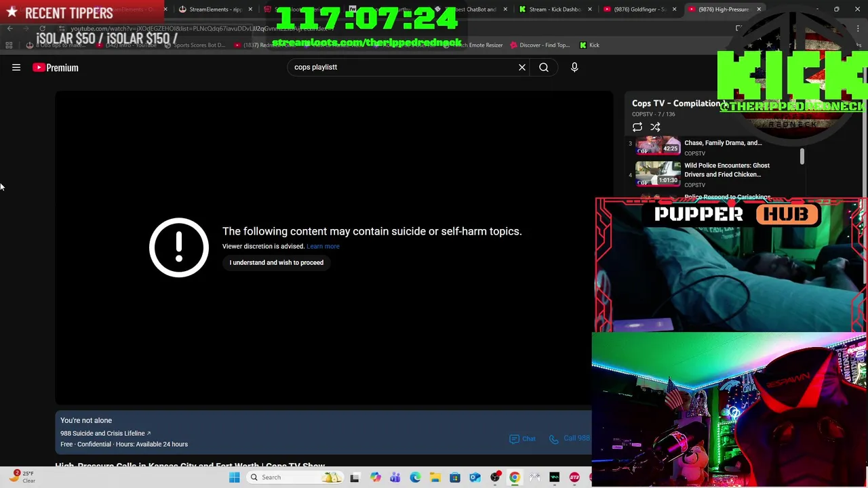Open Outlook from taskbar
The height and width of the screenshot is (488, 868).
tap(475, 477)
